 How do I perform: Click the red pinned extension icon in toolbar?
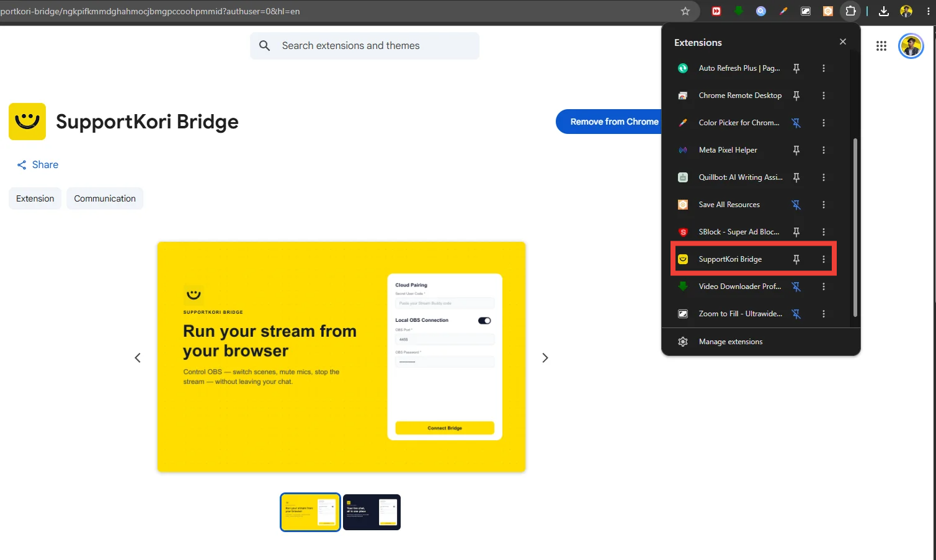pyautogui.click(x=716, y=11)
